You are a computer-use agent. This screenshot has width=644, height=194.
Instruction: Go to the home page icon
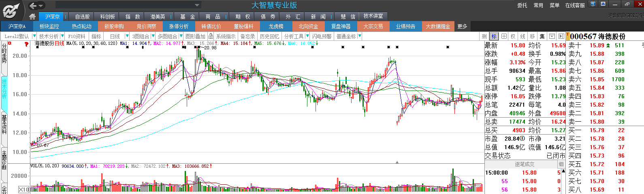pyautogui.click(x=32, y=17)
